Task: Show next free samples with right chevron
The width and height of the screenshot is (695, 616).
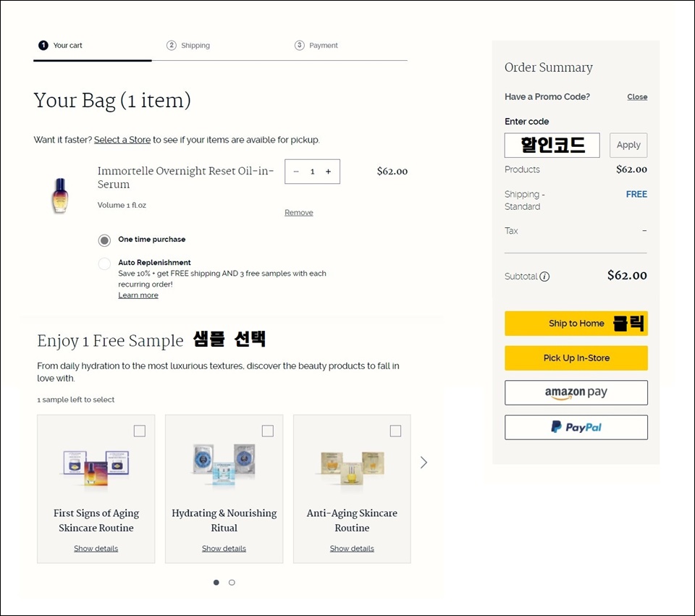Action: [424, 463]
